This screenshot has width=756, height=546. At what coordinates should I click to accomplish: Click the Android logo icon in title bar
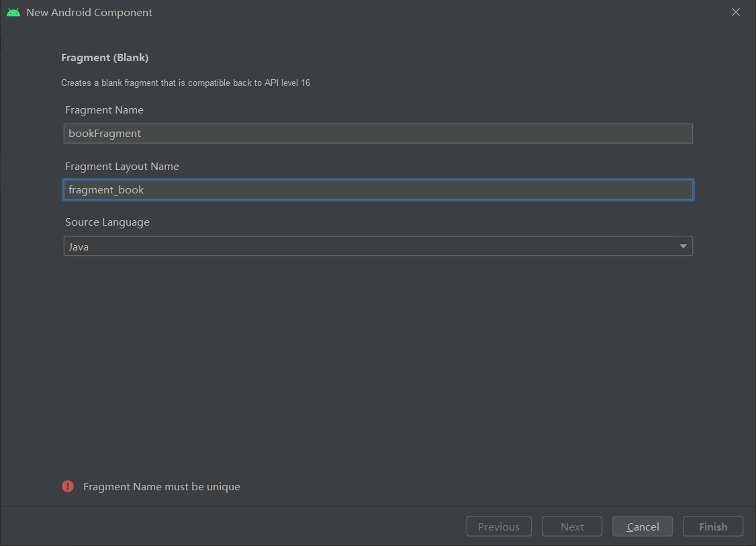(x=13, y=13)
